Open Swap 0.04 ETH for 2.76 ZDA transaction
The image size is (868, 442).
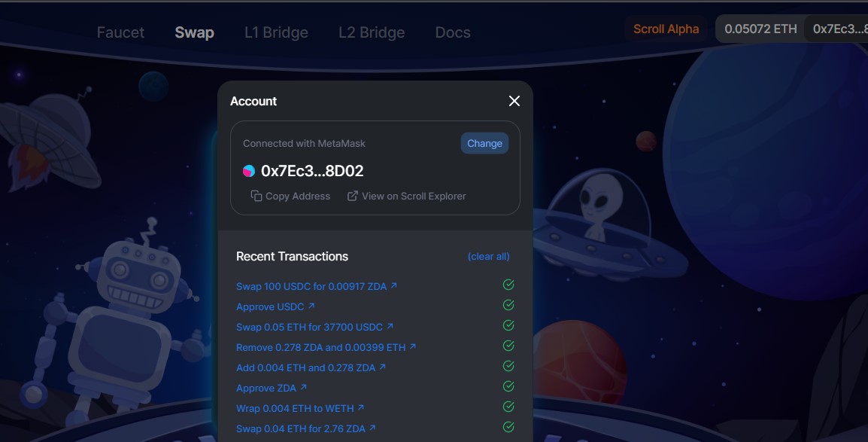tap(305, 428)
